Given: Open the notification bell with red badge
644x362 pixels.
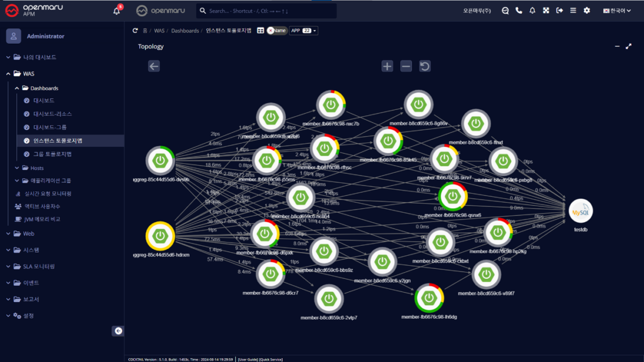Looking at the screenshot, I should click(116, 9).
